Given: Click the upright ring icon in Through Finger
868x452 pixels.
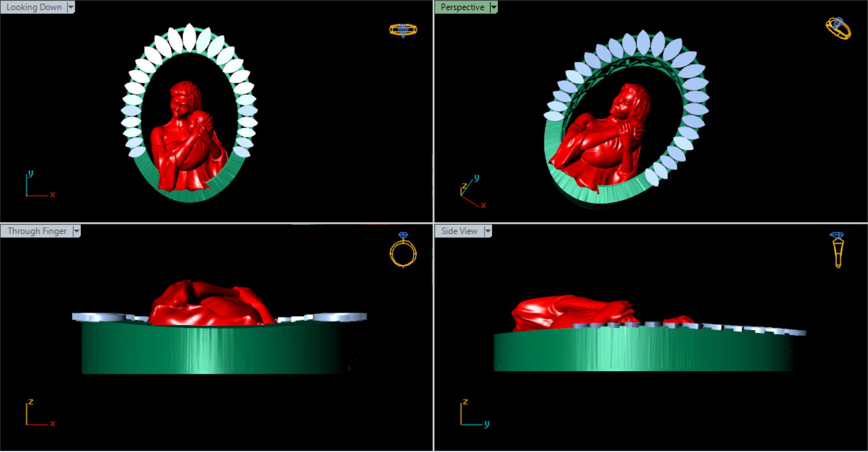Looking at the screenshot, I should [402, 249].
